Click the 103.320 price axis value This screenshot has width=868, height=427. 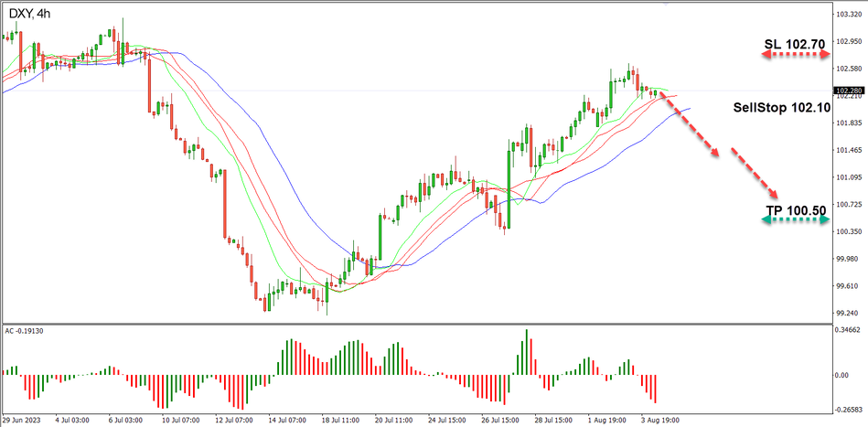[848, 16]
